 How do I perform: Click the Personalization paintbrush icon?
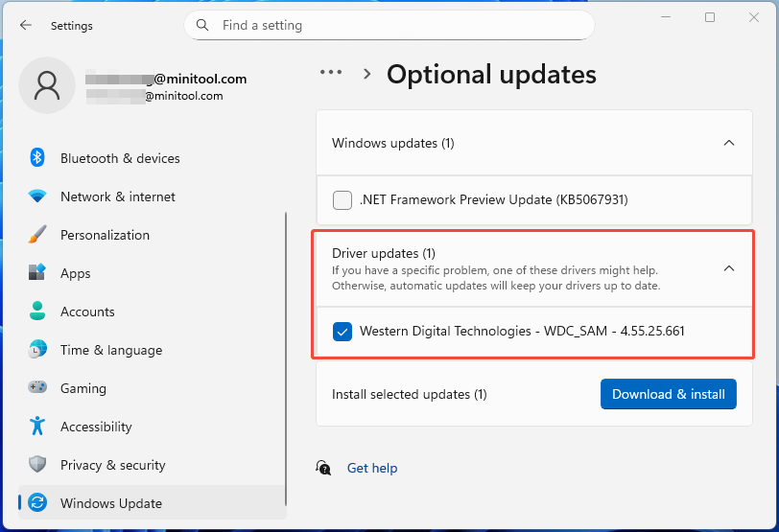(x=37, y=234)
